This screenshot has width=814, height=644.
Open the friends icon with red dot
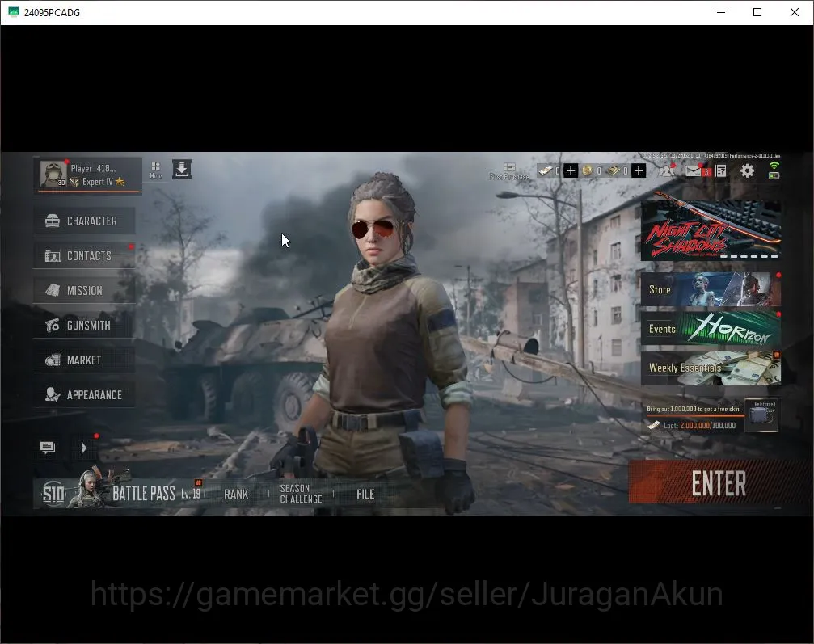(x=667, y=170)
